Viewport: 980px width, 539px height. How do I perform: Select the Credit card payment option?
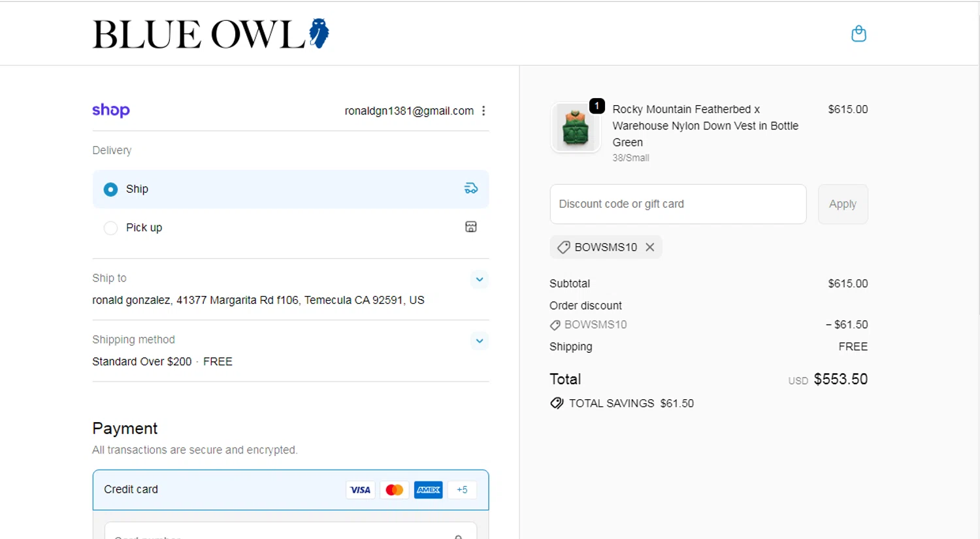pos(291,490)
